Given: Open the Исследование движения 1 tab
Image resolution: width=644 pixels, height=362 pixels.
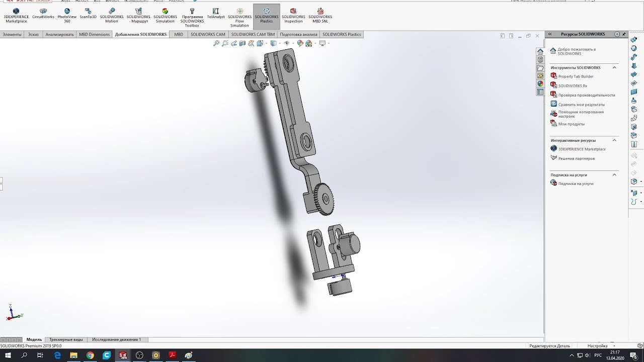Looking at the screenshot, I should [x=116, y=340].
